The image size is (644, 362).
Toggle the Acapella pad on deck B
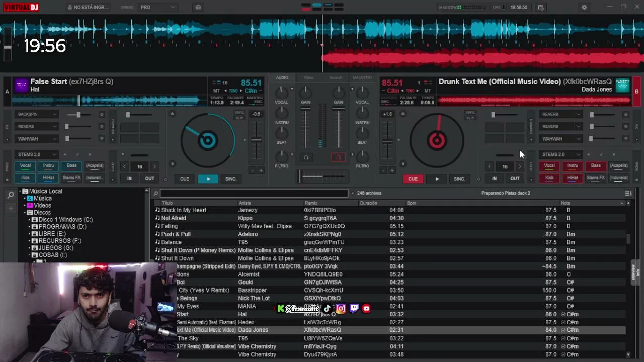coord(619,165)
